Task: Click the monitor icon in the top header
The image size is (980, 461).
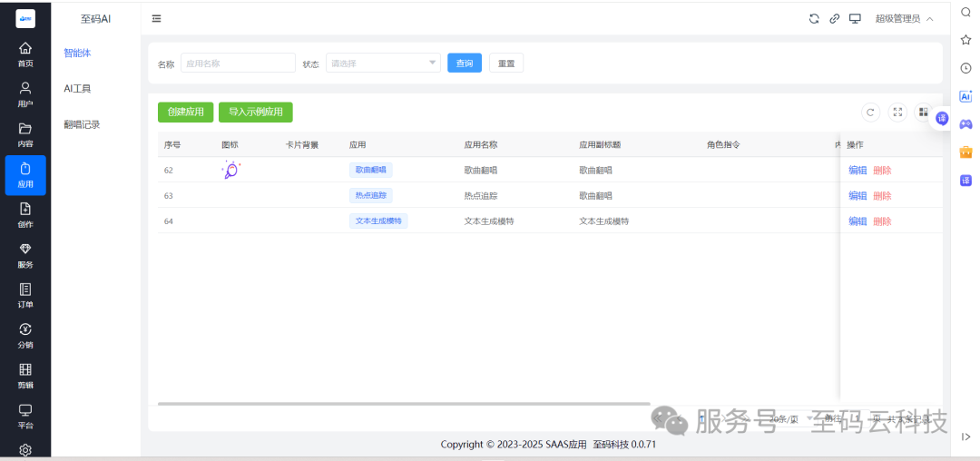Action: (855, 19)
